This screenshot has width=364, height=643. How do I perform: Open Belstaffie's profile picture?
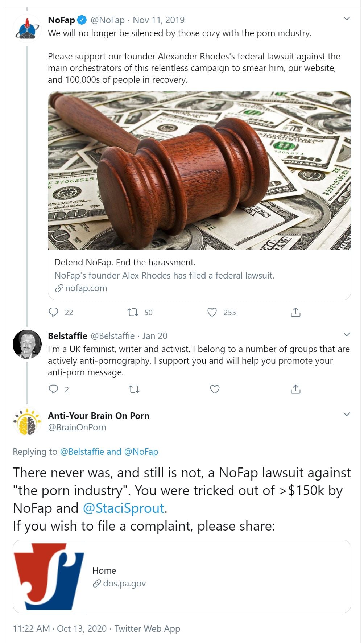pos(27,344)
